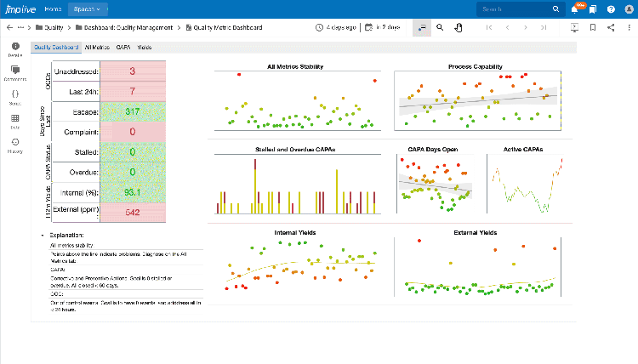The height and width of the screenshot is (364, 638).
Task: Open the History side panel
Action: coord(15,146)
